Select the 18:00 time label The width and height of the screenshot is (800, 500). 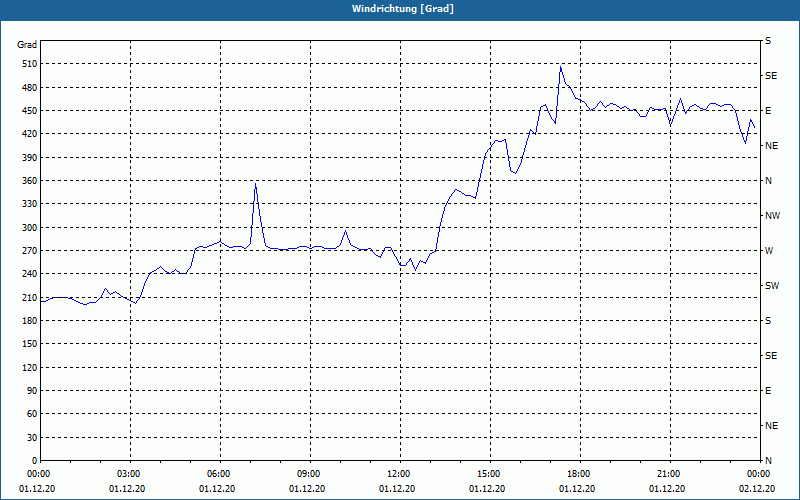tap(580, 474)
